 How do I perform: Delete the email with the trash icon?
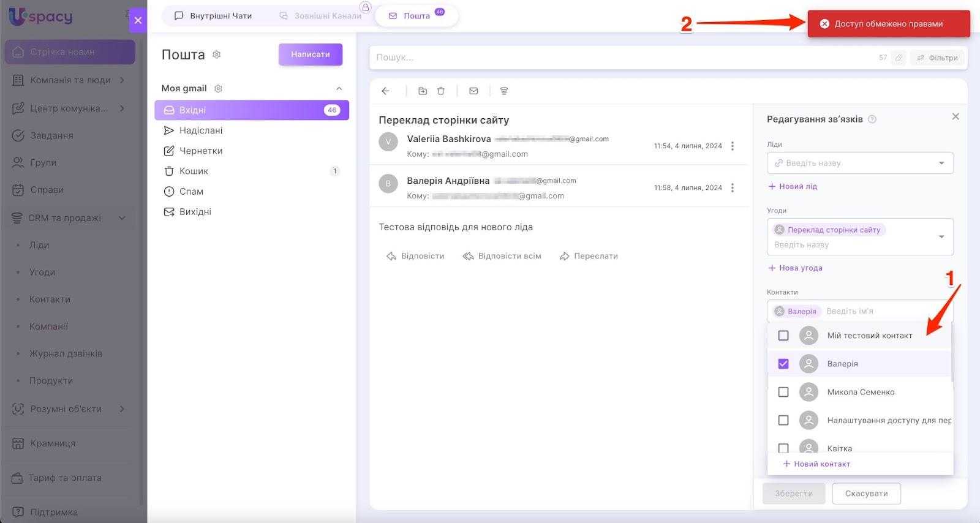point(441,91)
